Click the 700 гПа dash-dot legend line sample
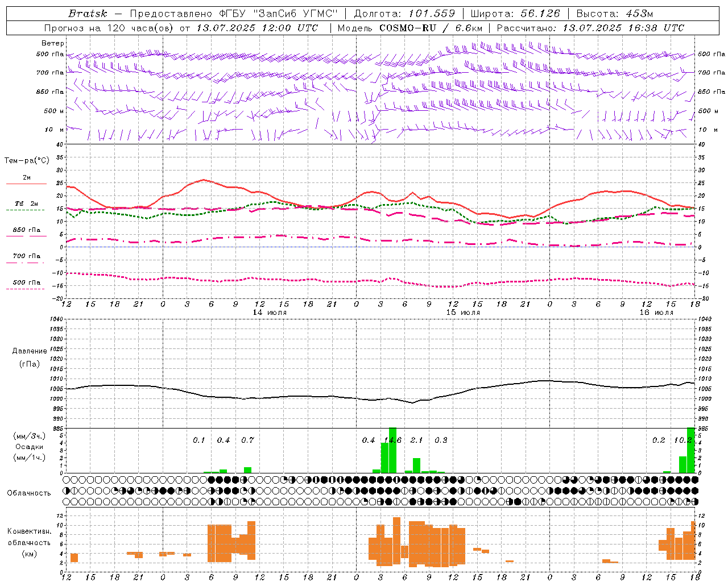Screen dimensions: 728x582 (x=26, y=263)
